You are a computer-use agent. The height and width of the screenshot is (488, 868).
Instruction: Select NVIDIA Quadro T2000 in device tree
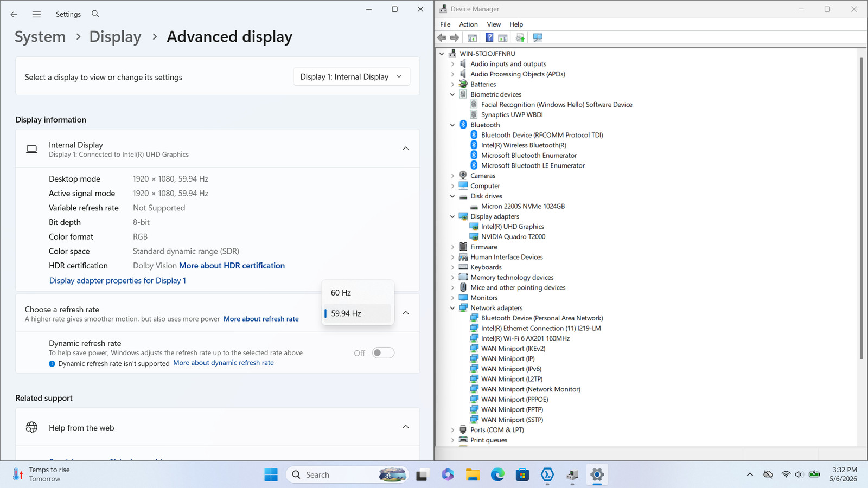513,237
